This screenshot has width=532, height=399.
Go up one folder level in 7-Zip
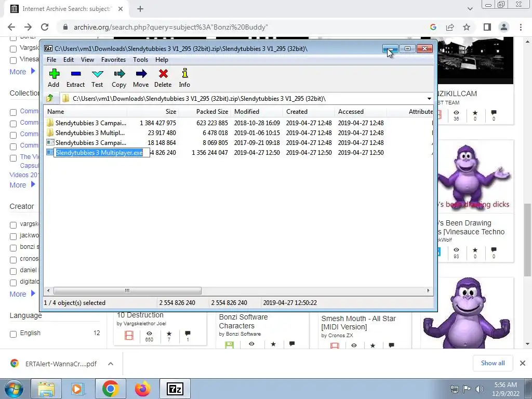pos(50,98)
